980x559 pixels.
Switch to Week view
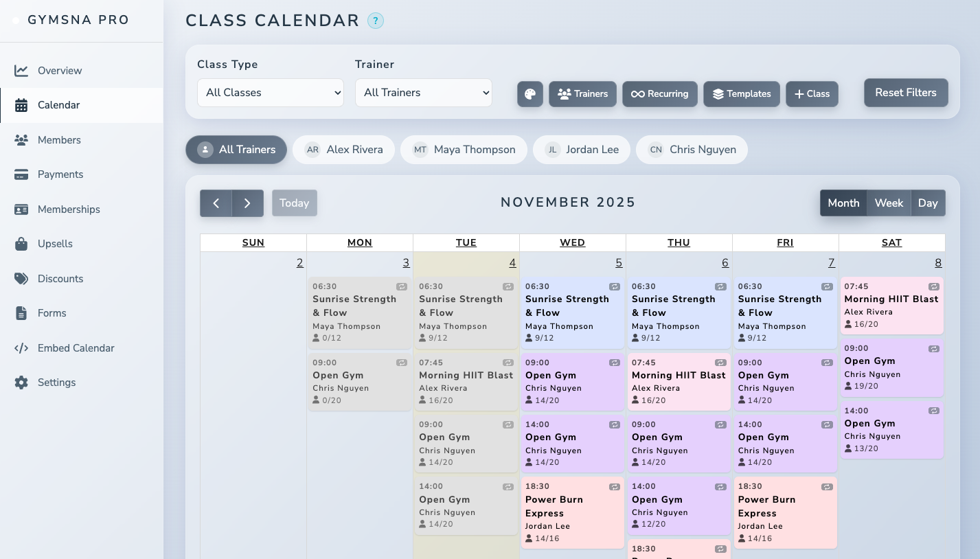tap(888, 203)
